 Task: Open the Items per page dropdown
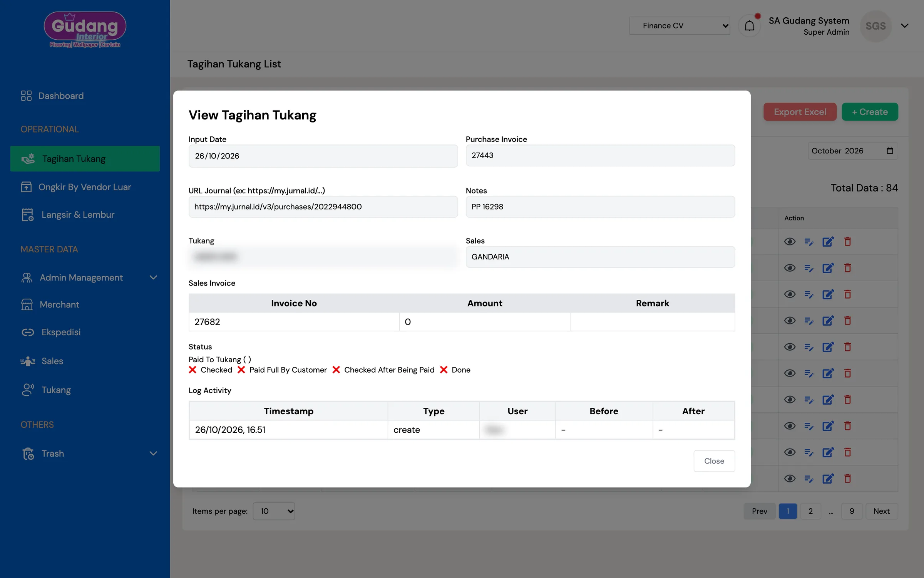(x=274, y=511)
